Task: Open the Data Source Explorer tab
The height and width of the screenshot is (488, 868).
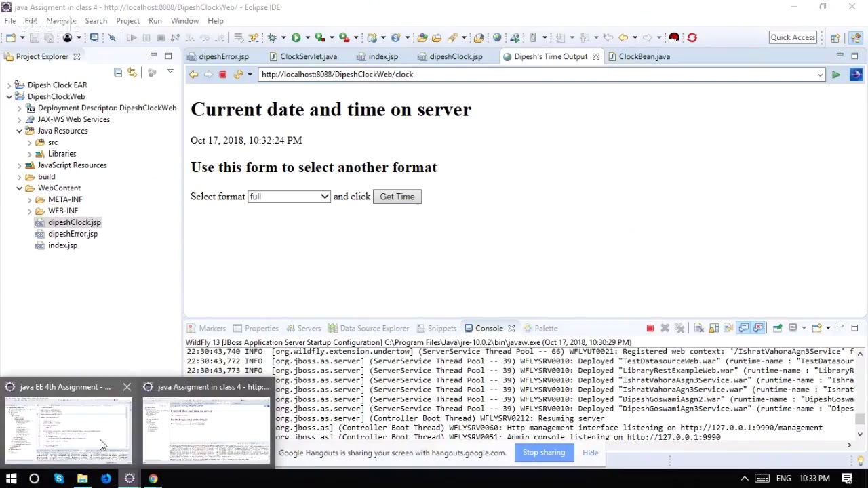Action: pyautogui.click(x=368, y=329)
